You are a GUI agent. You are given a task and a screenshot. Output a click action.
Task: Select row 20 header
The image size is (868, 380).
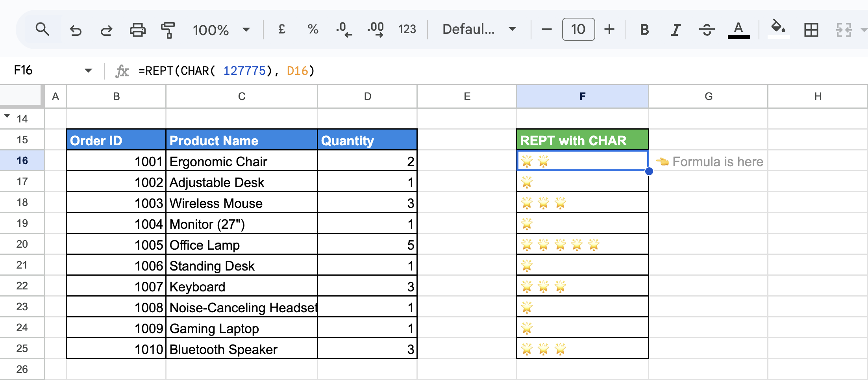pos(22,244)
